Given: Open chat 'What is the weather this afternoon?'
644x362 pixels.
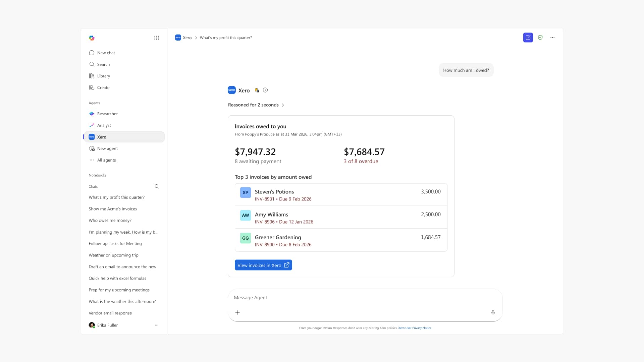Looking at the screenshot, I should [122, 301].
